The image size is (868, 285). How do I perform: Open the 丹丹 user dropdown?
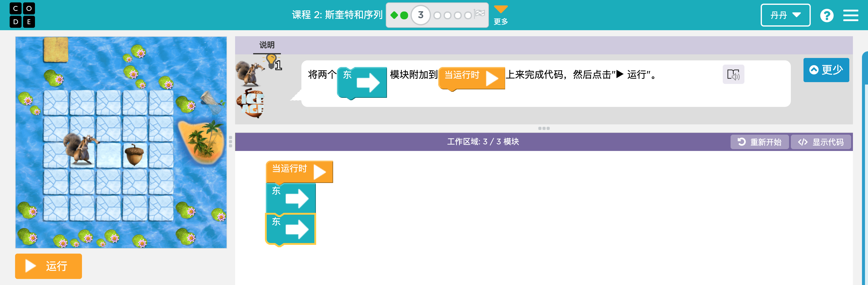[785, 15]
